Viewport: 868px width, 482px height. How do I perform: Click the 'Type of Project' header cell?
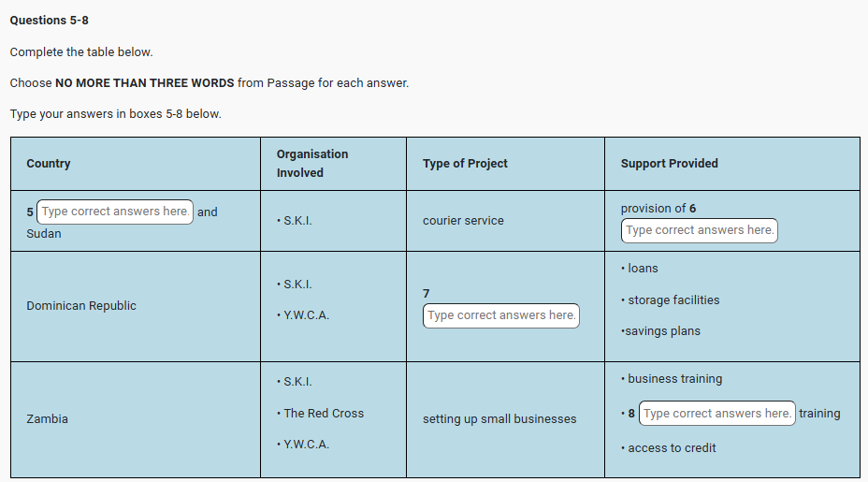pyautogui.click(x=465, y=164)
